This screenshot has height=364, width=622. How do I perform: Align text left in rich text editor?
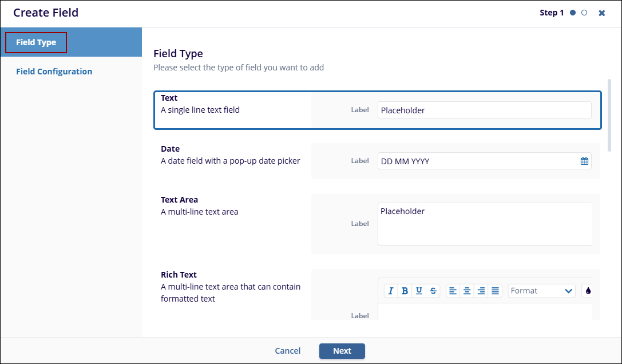[x=453, y=291]
